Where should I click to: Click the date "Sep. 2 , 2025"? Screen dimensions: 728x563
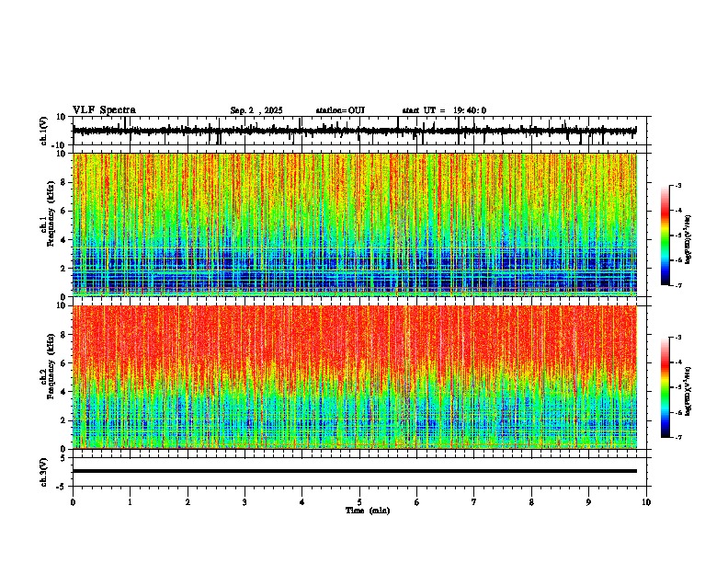pyautogui.click(x=256, y=110)
